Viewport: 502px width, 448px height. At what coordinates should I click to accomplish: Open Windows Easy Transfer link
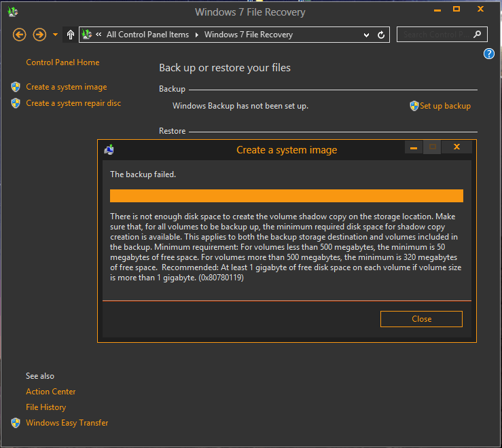(x=67, y=423)
